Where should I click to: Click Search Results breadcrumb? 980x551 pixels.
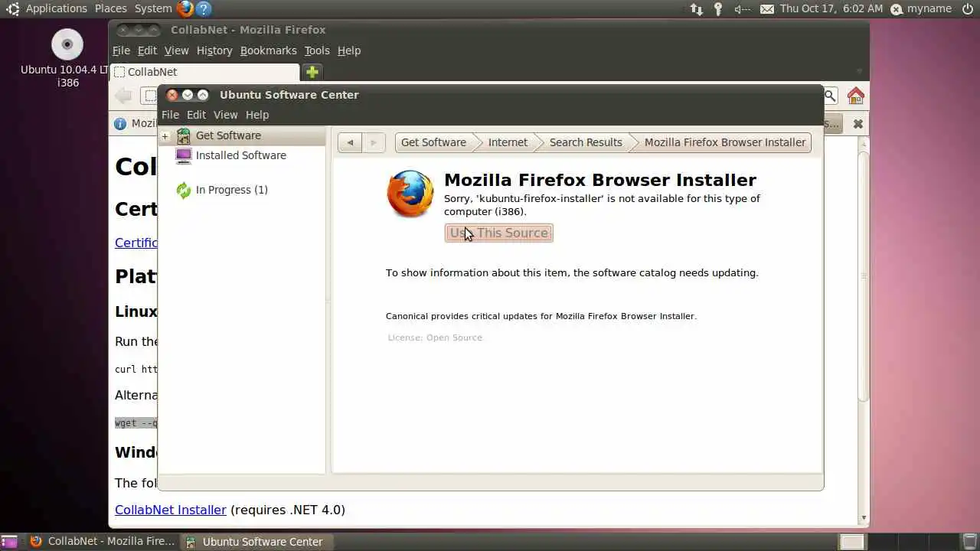coord(586,142)
